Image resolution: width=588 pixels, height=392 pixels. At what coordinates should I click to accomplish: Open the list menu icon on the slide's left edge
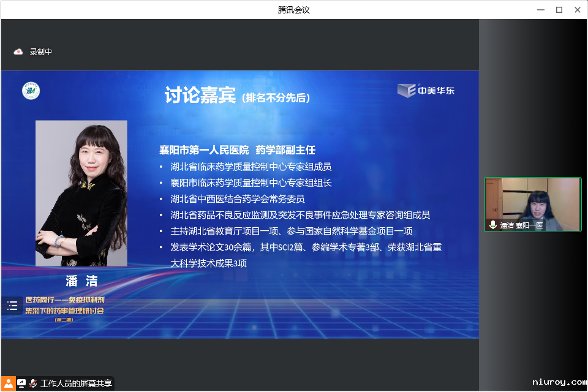[12, 306]
